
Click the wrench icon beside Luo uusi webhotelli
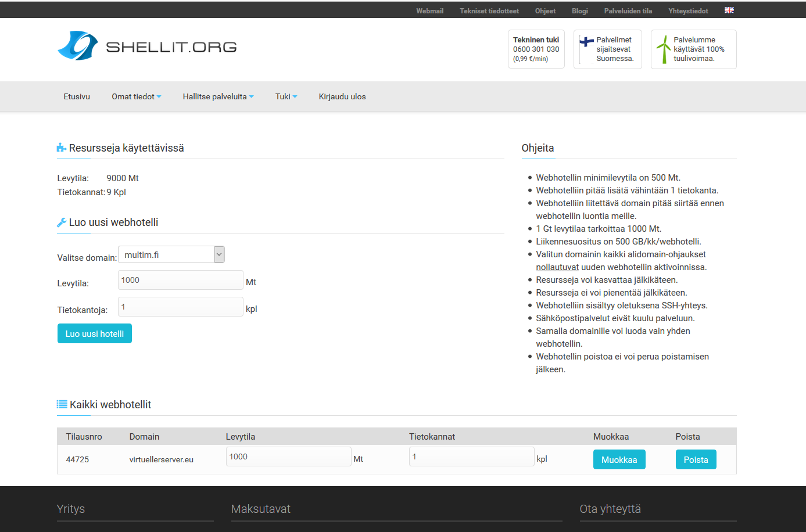pyautogui.click(x=61, y=221)
